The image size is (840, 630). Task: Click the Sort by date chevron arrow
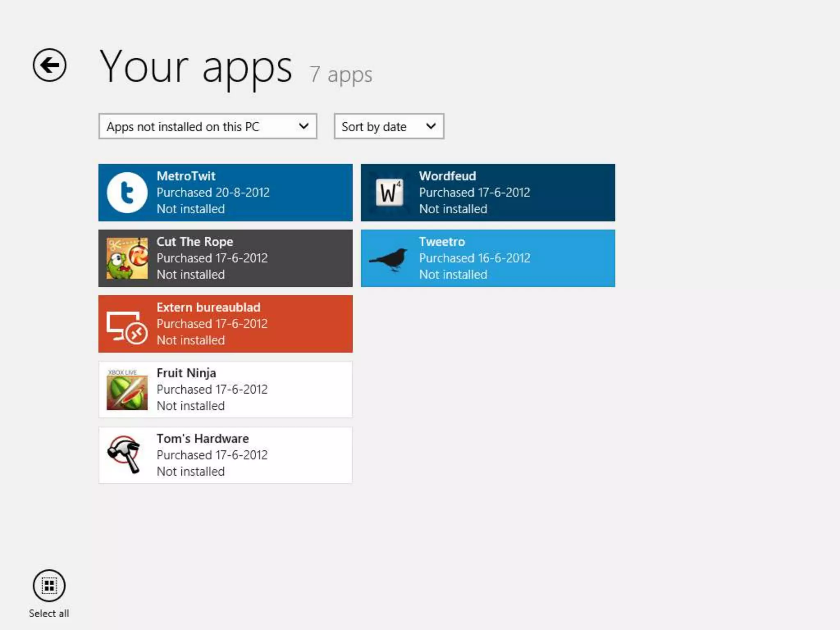click(x=431, y=126)
